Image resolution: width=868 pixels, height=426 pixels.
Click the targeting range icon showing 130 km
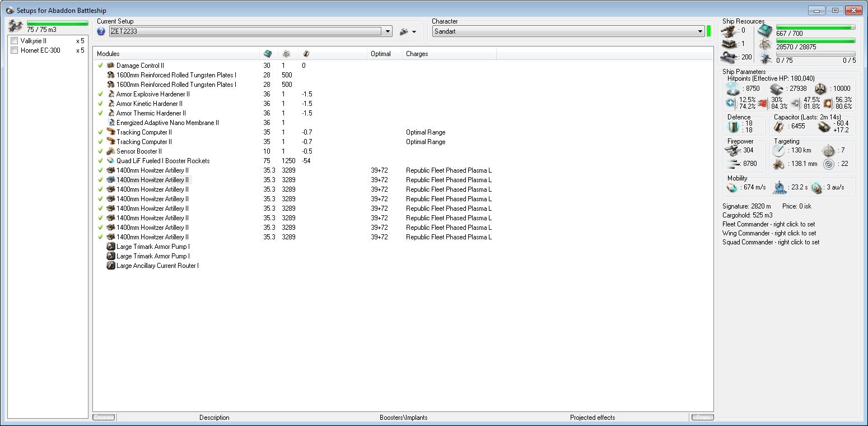tap(778, 150)
